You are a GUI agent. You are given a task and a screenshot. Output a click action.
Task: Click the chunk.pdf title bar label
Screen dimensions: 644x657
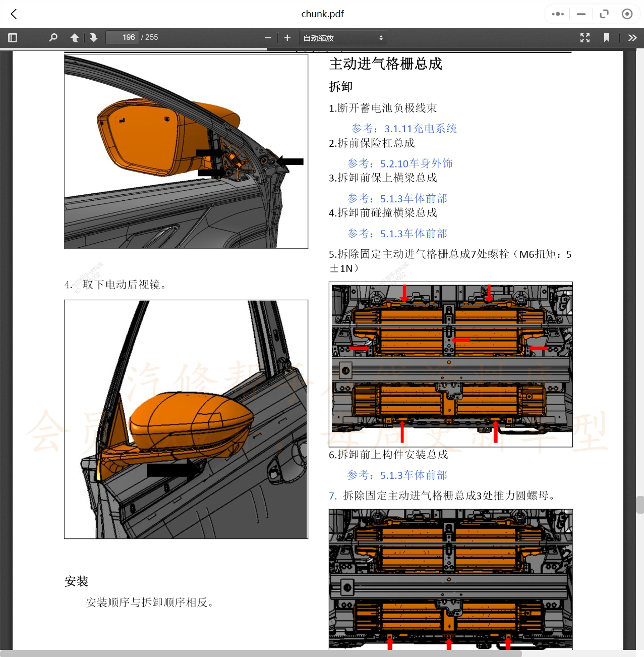tap(322, 14)
